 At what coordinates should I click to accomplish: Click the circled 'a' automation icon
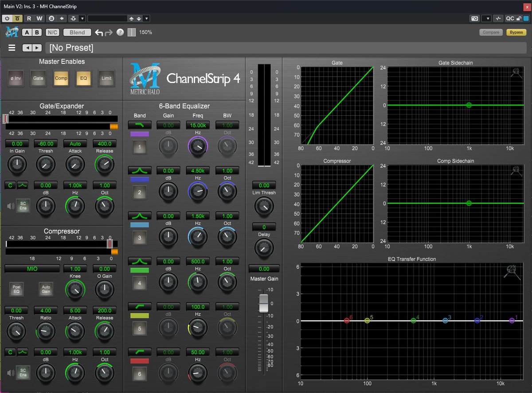[x=51, y=18]
